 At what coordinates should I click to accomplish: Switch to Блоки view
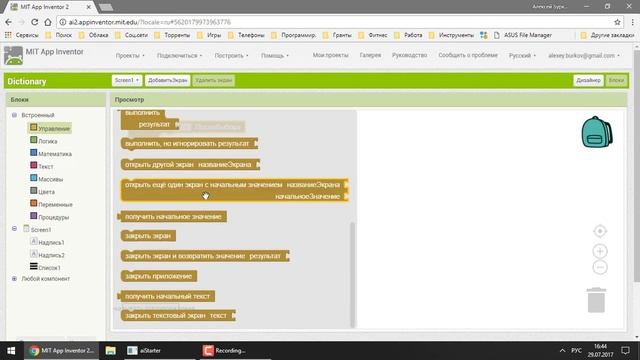[x=616, y=80]
